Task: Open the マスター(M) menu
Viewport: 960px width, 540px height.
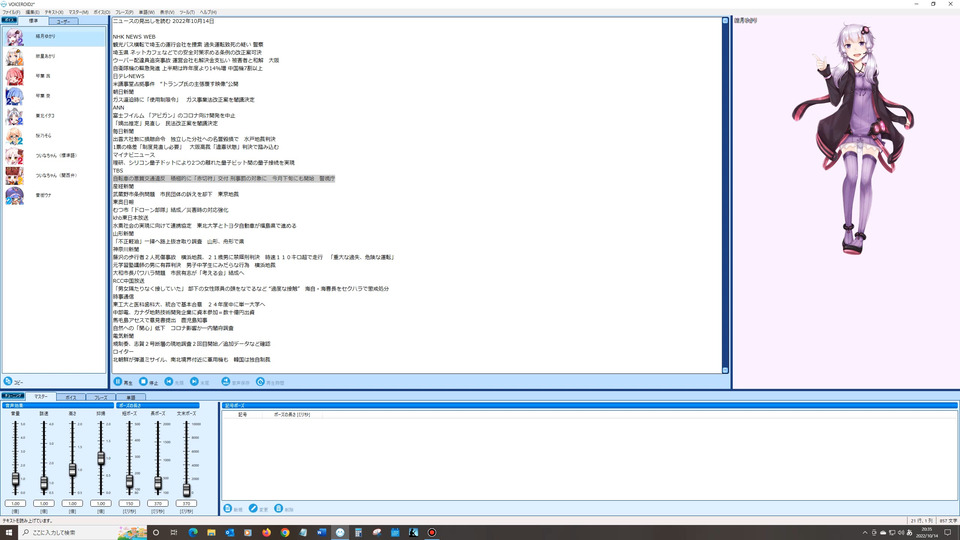Action: (78, 12)
